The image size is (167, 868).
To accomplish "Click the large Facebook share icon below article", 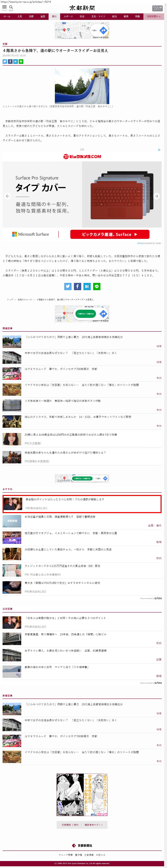I will point(77,286).
